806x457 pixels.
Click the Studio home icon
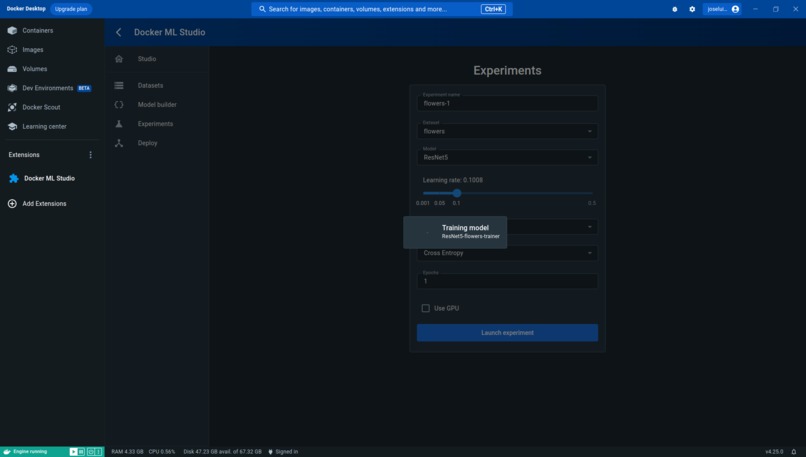pyautogui.click(x=119, y=59)
